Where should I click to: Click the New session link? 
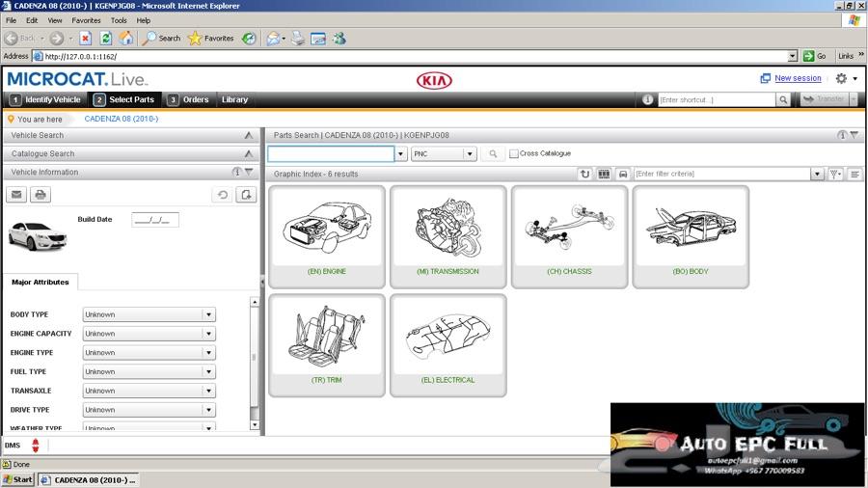click(798, 78)
